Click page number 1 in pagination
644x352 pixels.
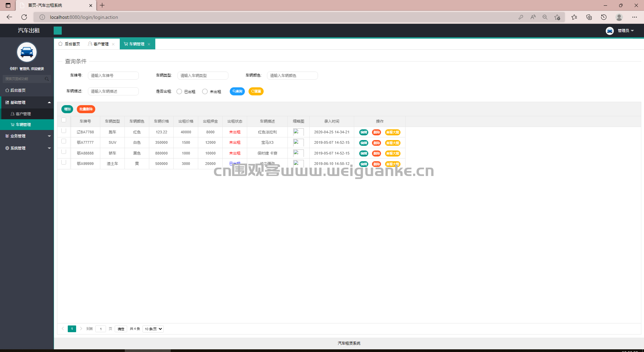[72, 329]
